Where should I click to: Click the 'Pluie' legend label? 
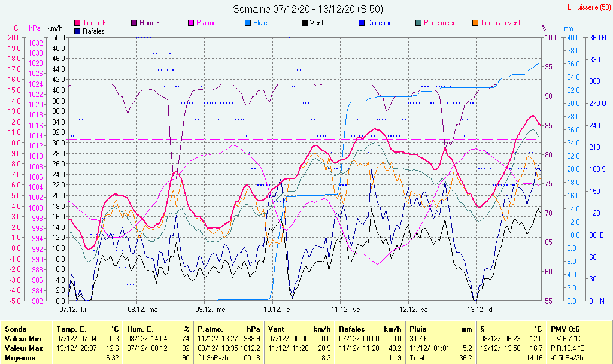click(260, 23)
